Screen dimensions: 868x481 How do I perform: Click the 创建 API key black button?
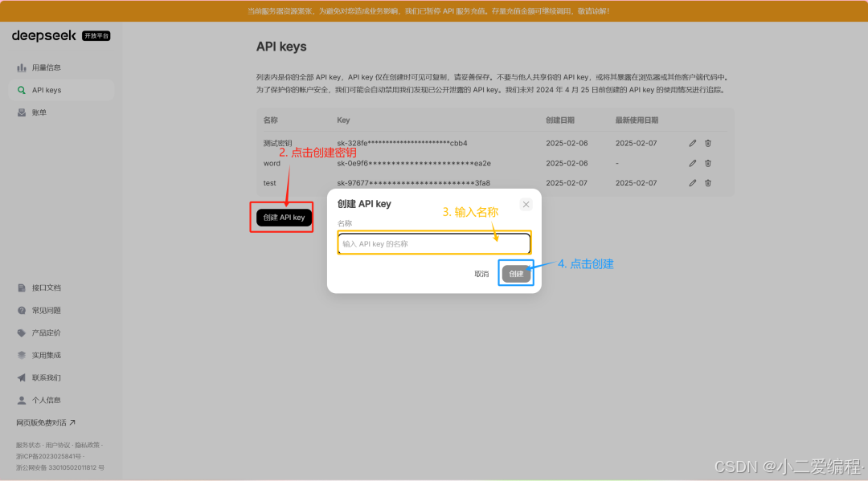284,218
